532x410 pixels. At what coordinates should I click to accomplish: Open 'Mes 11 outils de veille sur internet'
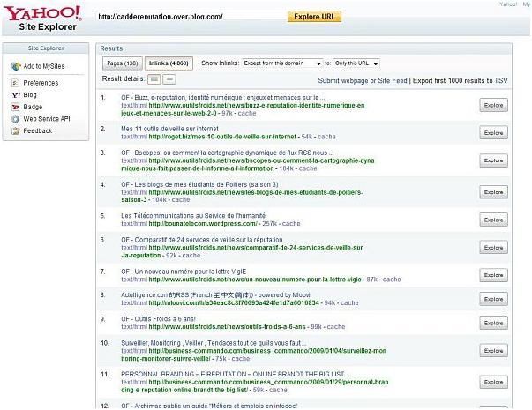(169, 129)
